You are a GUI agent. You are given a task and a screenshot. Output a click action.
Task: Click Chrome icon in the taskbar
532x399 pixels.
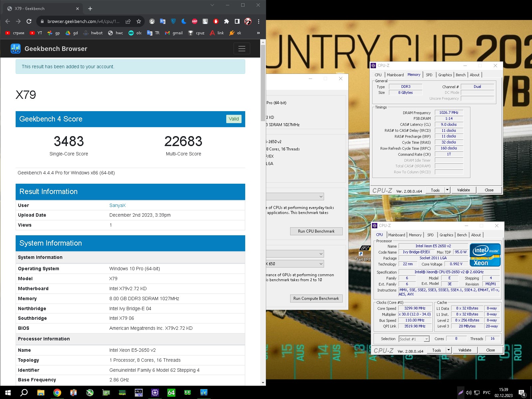tap(57, 393)
